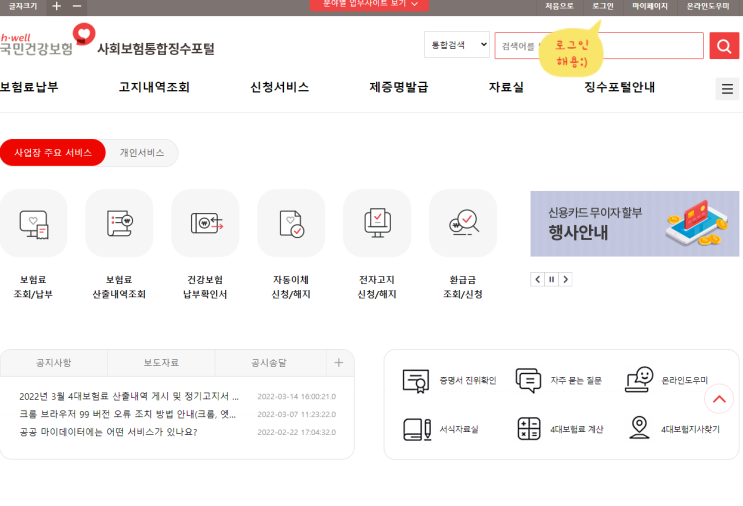The width and height of the screenshot is (743, 506).
Task: Show more notices with plus icon
Action: coord(339,363)
